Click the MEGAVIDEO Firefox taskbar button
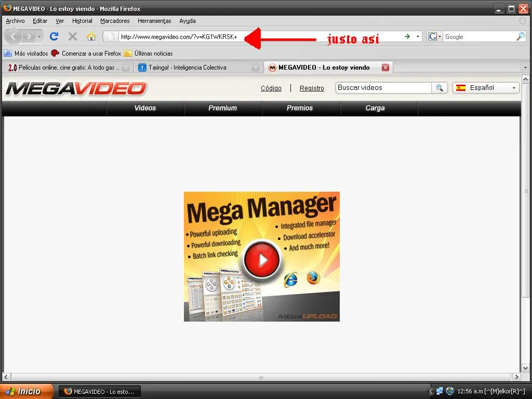 [x=100, y=392]
